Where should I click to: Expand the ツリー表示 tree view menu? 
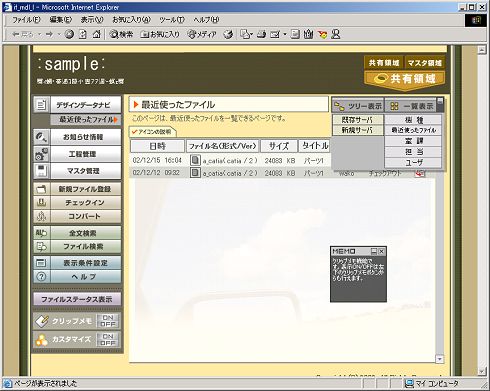coord(358,106)
